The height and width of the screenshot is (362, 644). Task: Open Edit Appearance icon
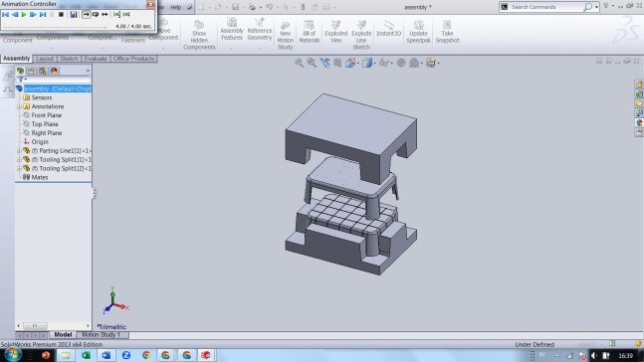(401, 63)
